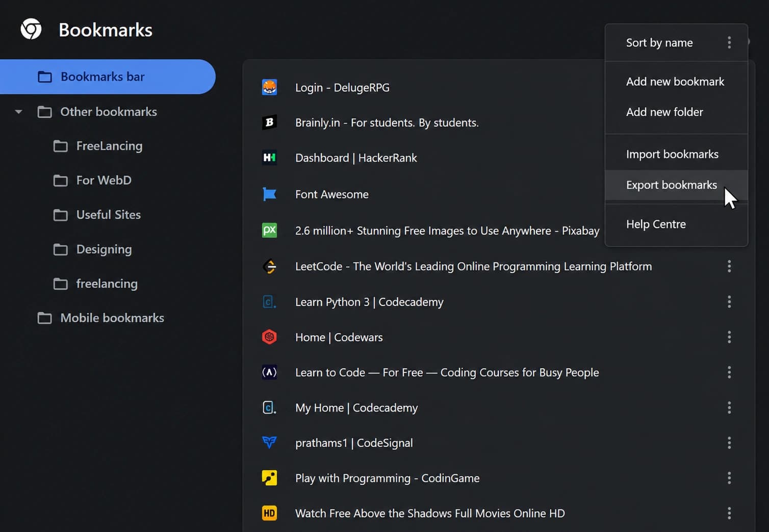Open more actions for LeetCode bookmark
The width and height of the screenshot is (769, 532).
(729, 266)
